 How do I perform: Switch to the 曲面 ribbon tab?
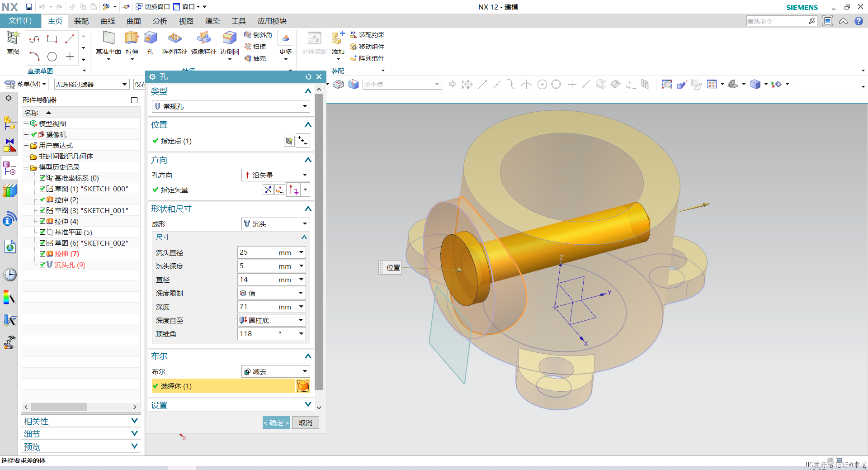[x=134, y=21]
